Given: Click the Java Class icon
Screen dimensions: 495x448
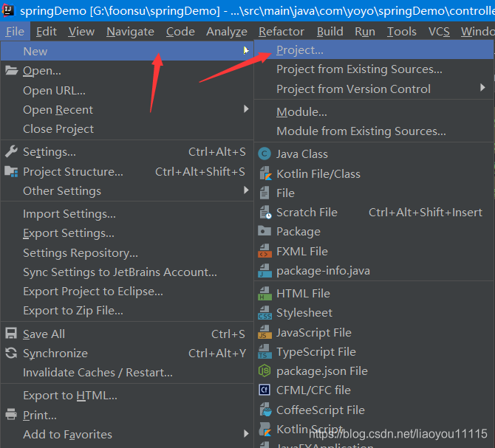Looking at the screenshot, I should [x=264, y=154].
